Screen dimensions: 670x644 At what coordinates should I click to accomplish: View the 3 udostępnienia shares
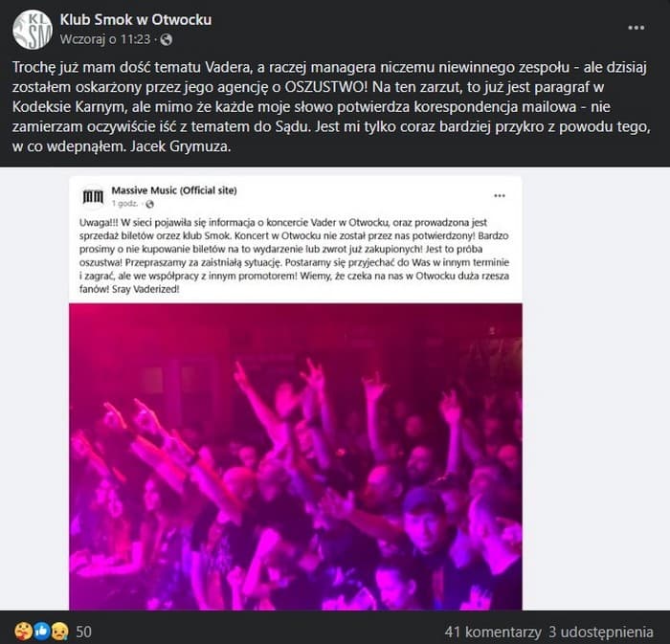pyautogui.click(x=601, y=632)
